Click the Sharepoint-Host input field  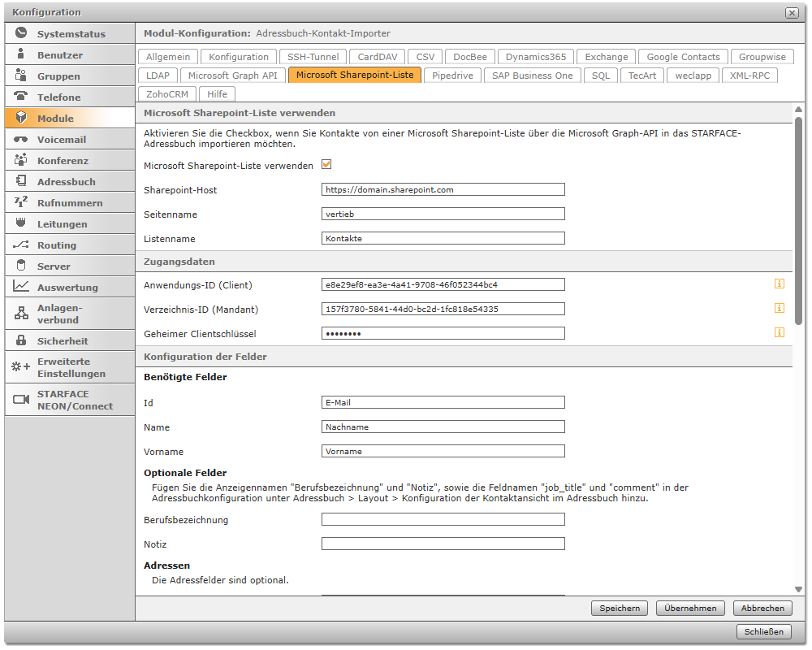tap(443, 189)
